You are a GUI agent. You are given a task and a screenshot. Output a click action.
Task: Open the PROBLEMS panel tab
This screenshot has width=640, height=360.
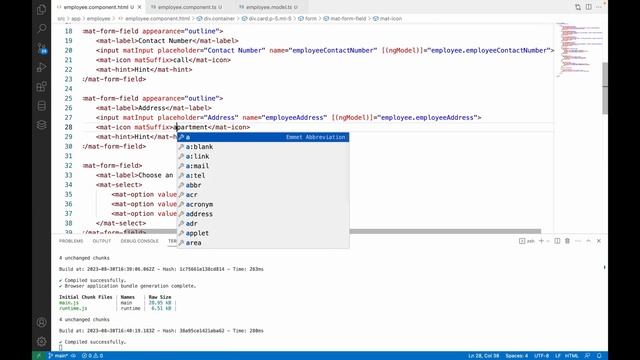coord(71,241)
